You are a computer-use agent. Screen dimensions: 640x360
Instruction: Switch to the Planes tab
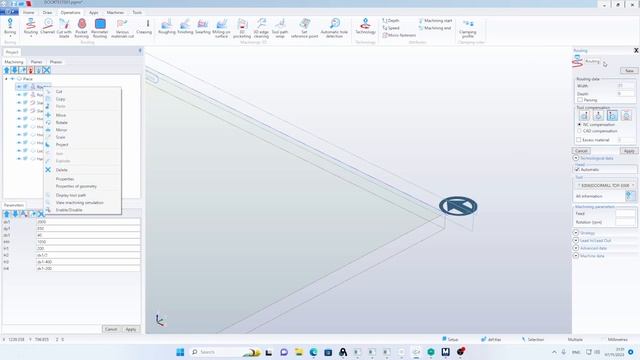tap(36, 62)
